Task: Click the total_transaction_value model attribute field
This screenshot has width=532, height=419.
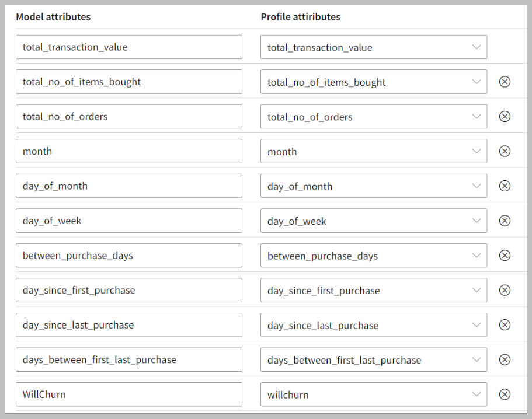Action: (x=128, y=47)
